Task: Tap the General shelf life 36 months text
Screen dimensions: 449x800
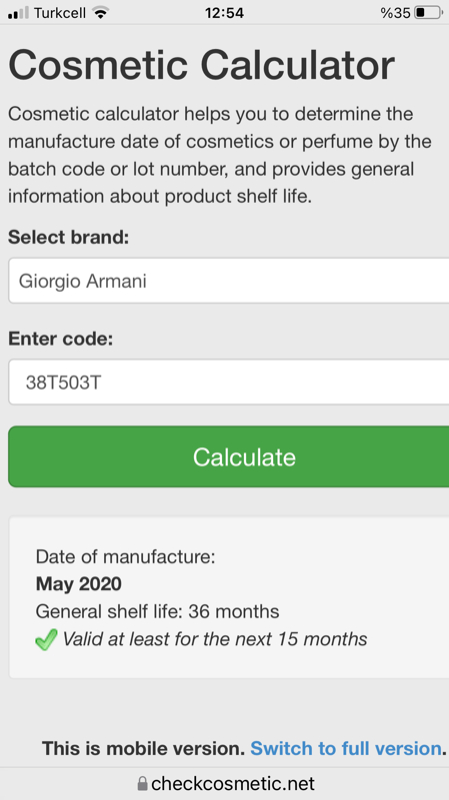Action: 157,611
